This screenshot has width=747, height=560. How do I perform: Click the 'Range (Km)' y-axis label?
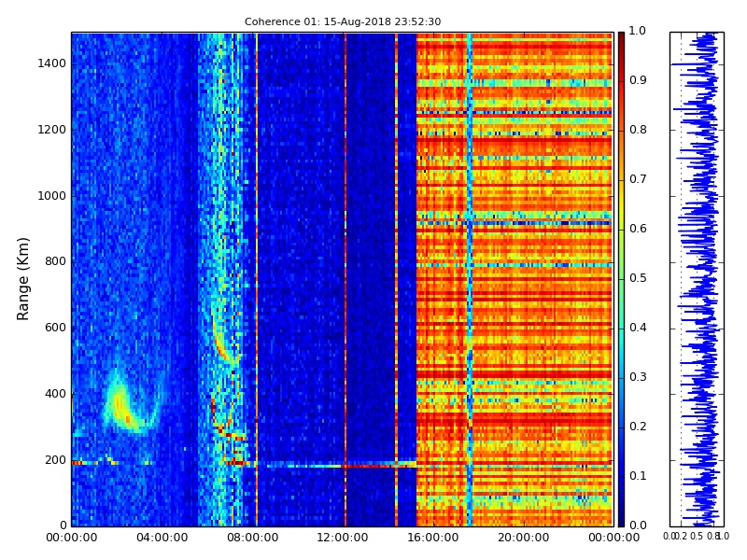(22, 279)
